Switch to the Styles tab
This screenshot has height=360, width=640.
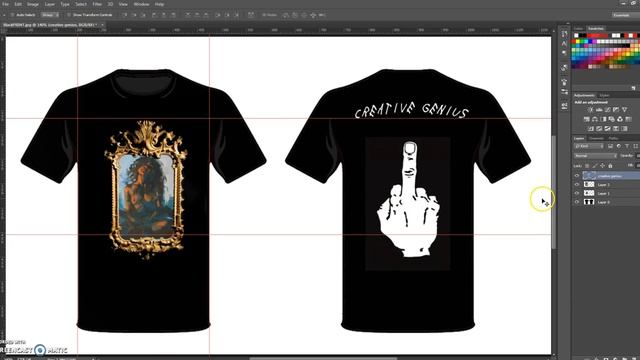coord(604,96)
